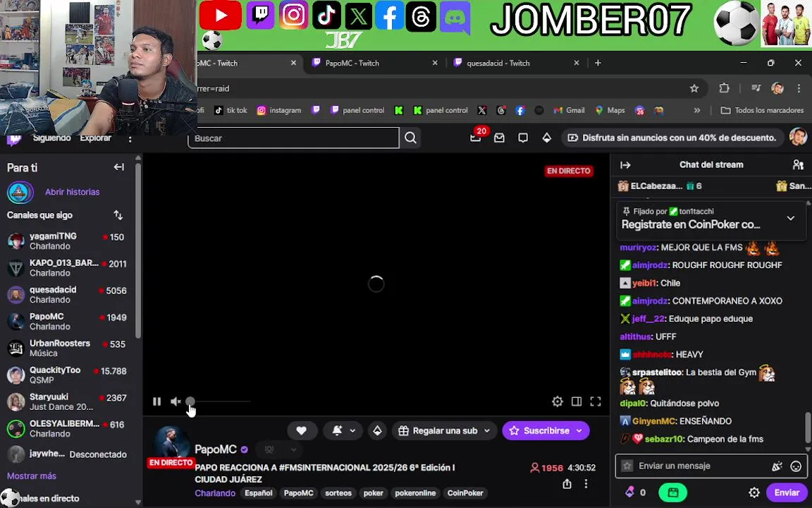Screen dimensions: 812x508
Task: Click the Enviar chat button
Action: (x=787, y=492)
